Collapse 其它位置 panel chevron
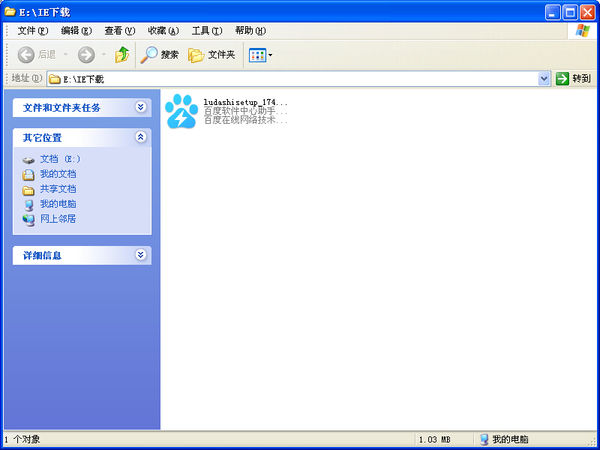 point(140,137)
